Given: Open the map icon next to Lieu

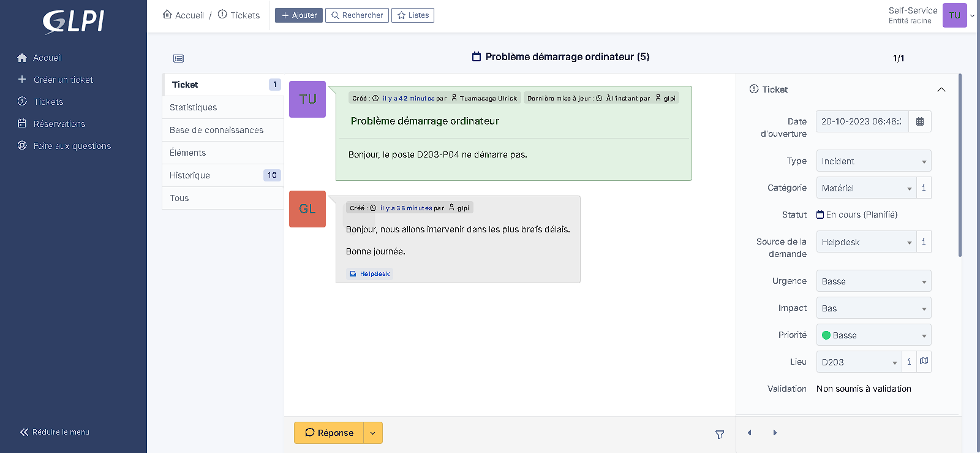Looking at the screenshot, I should [x=924, y=362].
